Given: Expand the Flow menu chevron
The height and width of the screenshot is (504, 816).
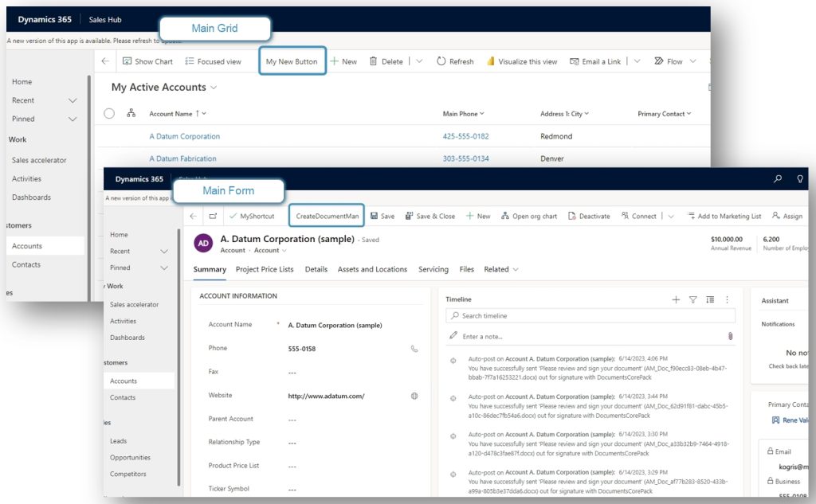Looking at the screenshot, I should pos(692,61).
